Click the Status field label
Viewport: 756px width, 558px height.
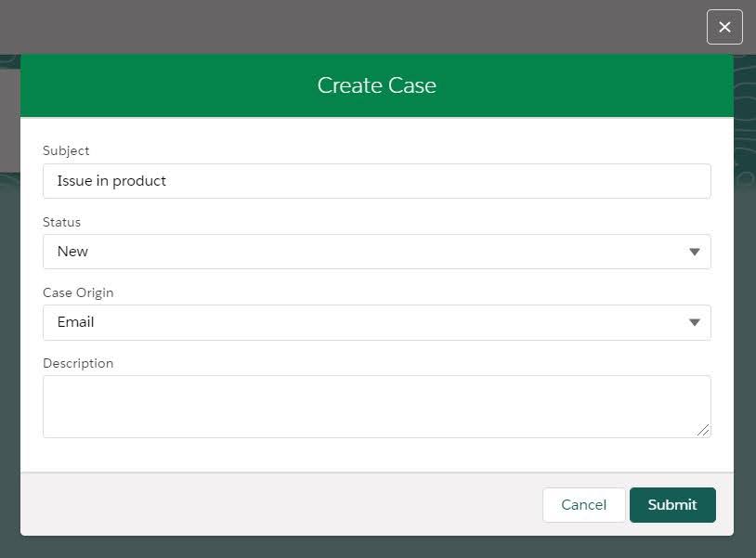click(61, 222)
